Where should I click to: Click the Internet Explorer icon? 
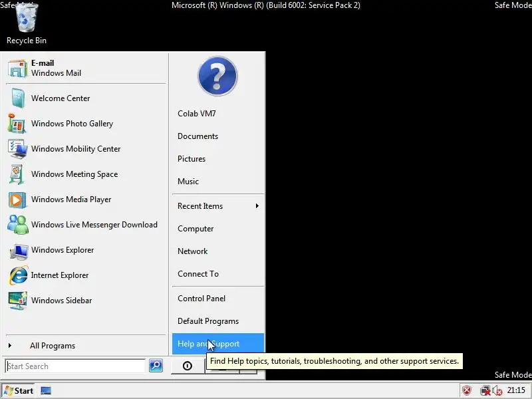click(19, 275)
